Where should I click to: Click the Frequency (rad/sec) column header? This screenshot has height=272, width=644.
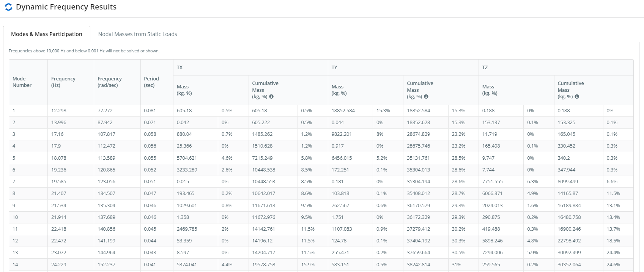[110, 82]
